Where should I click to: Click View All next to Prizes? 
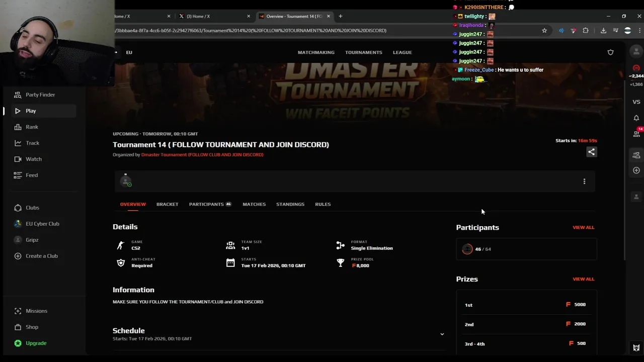(x=583, y=279)
